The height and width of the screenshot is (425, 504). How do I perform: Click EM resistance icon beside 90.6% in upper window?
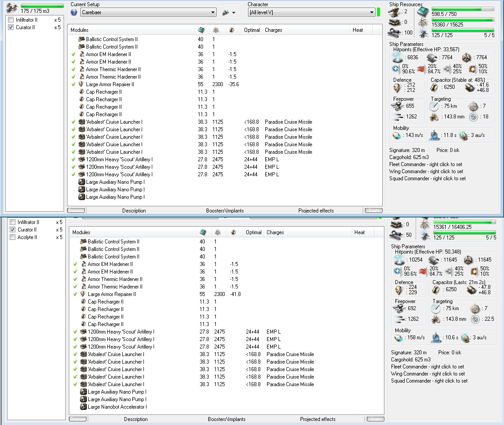(396, 68)
